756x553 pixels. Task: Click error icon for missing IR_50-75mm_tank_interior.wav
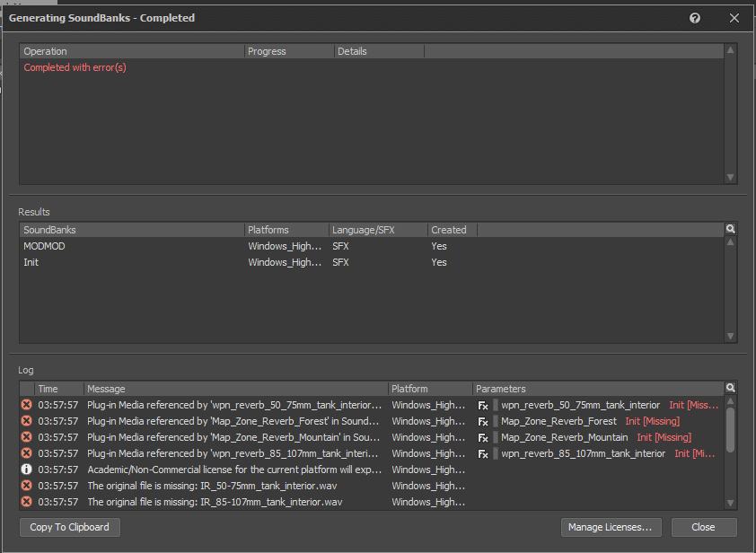pyautogui.click(x=27, y=486)
